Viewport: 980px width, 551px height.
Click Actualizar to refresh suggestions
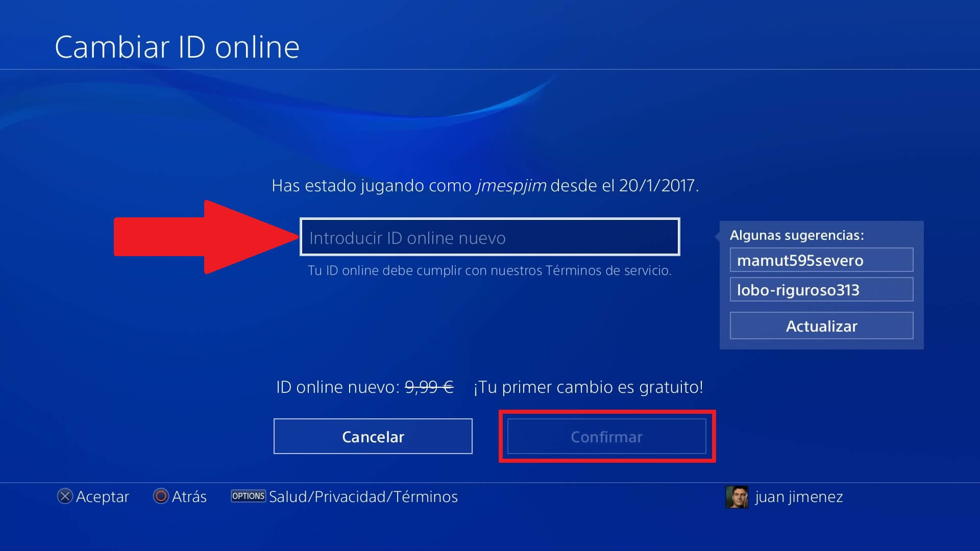(821, 325)
